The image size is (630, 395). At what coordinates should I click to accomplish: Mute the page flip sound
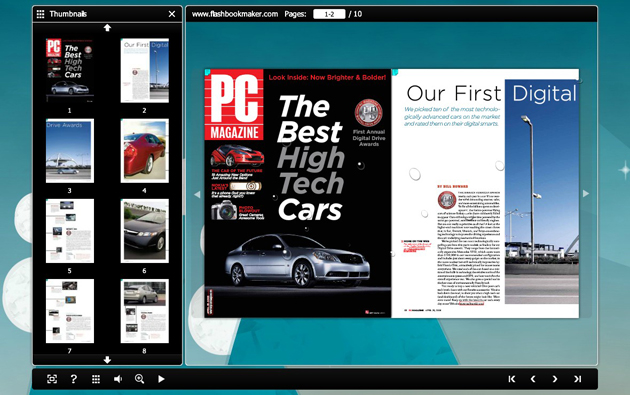118,379
